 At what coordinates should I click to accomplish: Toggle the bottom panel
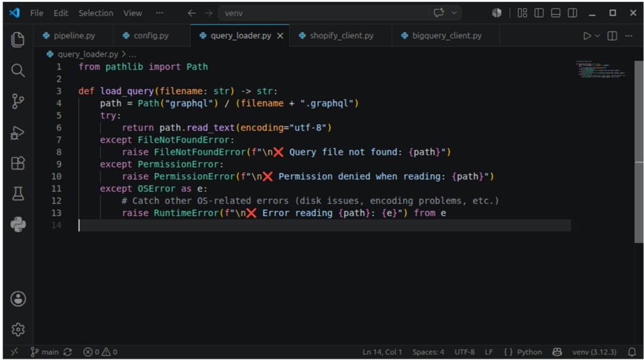(x=555, y=13)
